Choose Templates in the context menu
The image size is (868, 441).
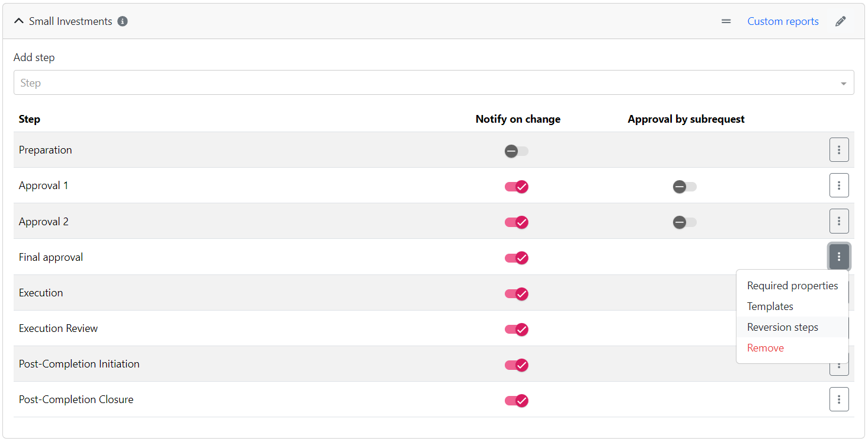[x=792, y=306]
